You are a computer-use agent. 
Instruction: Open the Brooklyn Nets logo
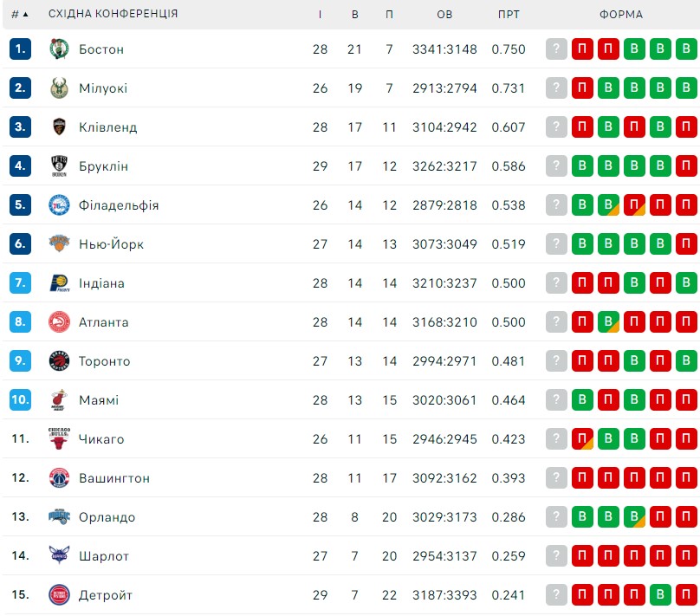coord(59,166)
